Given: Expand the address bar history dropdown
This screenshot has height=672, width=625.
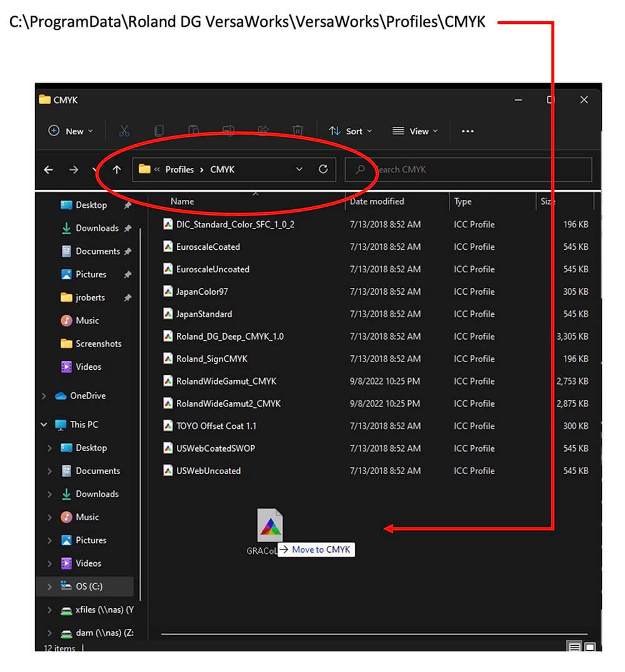Looking at the screenshot, I should tap(299, 169).
